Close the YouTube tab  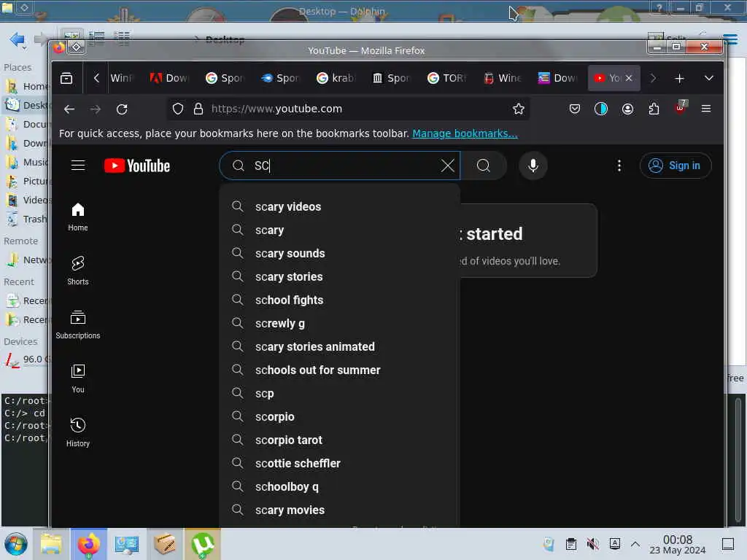pos(629,78)
